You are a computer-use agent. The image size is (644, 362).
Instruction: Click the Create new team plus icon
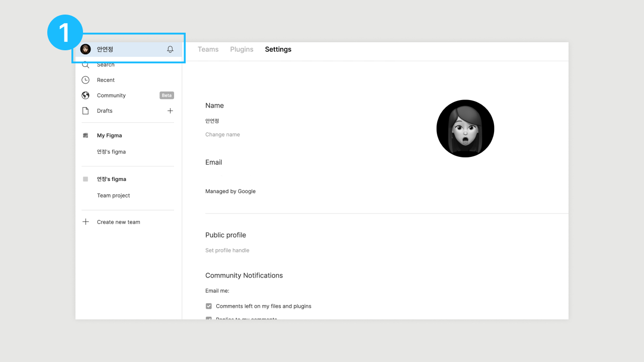[x=86, y=222]
